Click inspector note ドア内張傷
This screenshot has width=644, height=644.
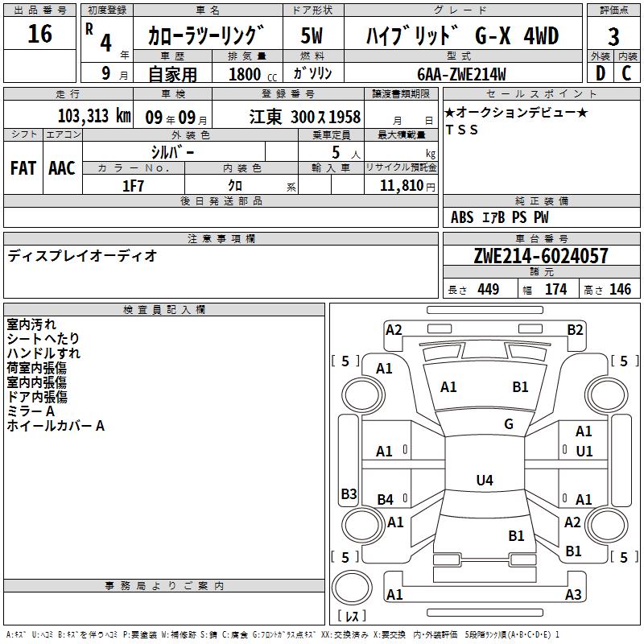(x=37, y=397)
